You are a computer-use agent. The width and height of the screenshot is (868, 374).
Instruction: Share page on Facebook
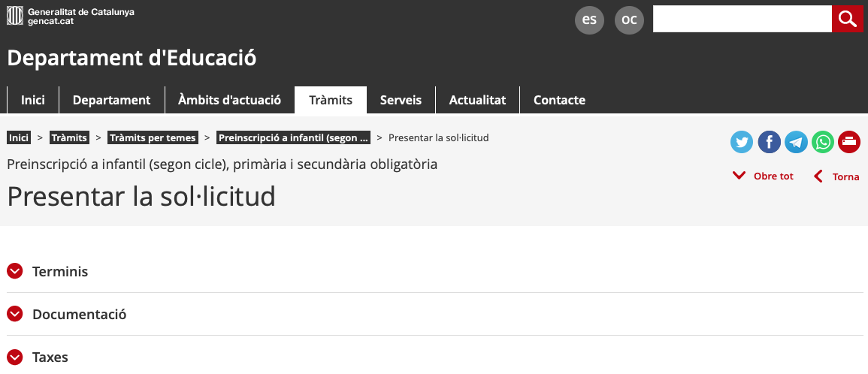[769, 141]
